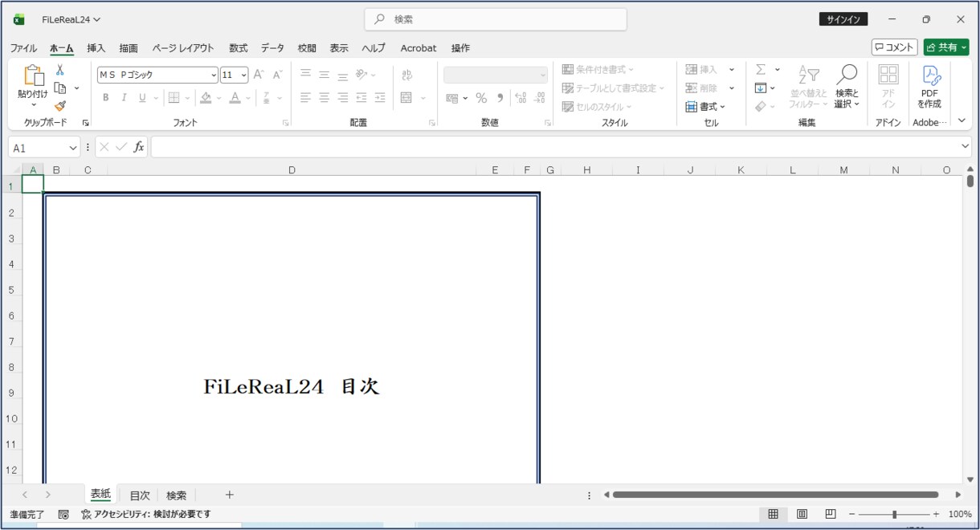Click the macro recording icon in status bar
This screenshot has width=980, height=530.
(64, 514)
